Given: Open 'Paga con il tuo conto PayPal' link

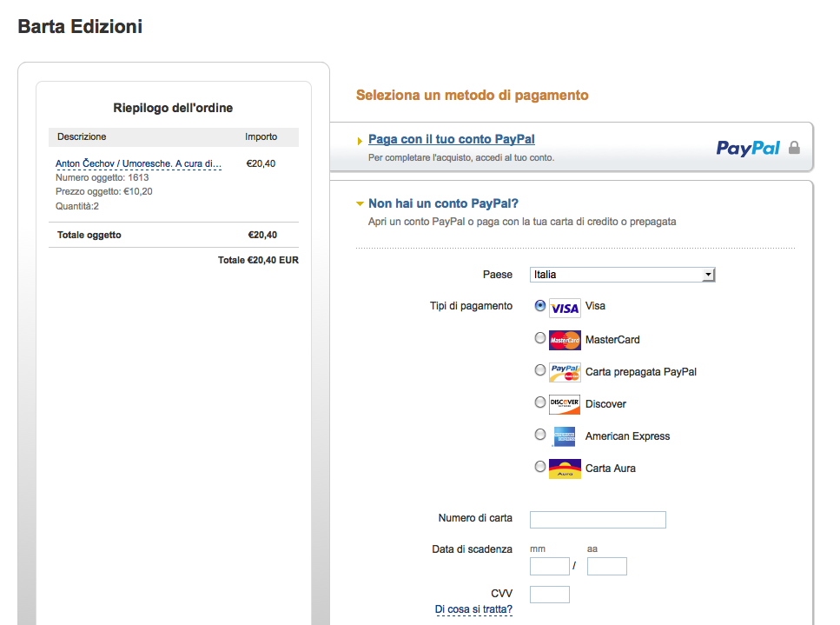Looking at the screenshot, I should tap(452, 139).
